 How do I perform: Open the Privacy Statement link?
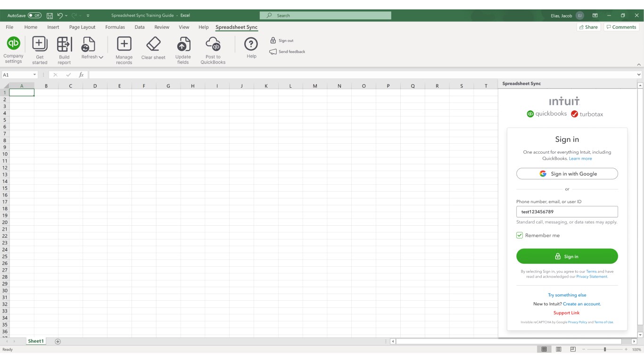(592, 277)
